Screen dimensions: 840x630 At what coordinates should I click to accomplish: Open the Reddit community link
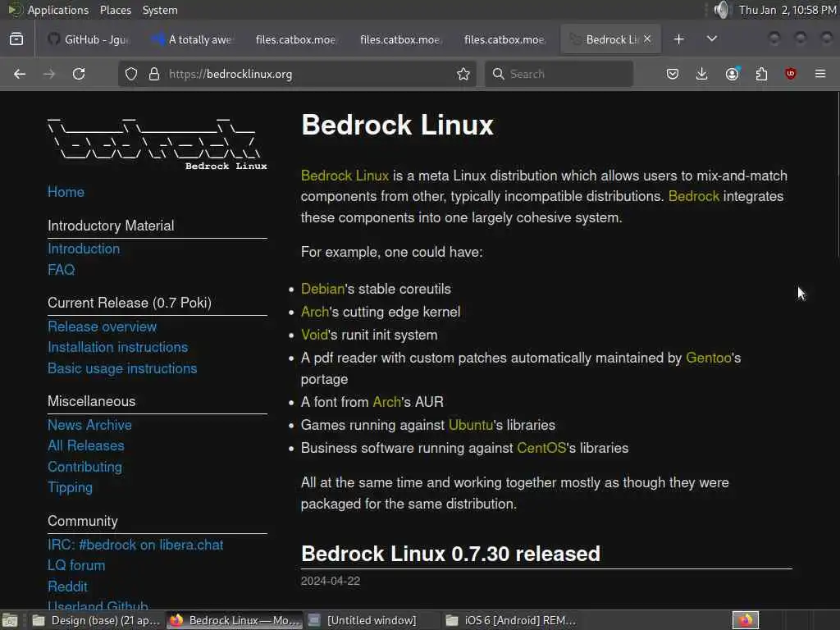(67, 587)
